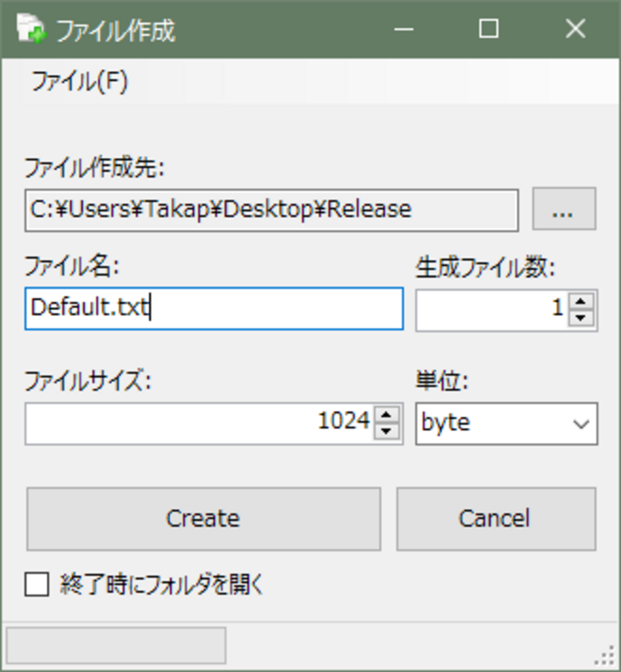The height and width of the screenshot is (672, 621).
Task: Click the ファイルサイズ field showing 1024
Action: pyautogui.click(x=200, y=423)
